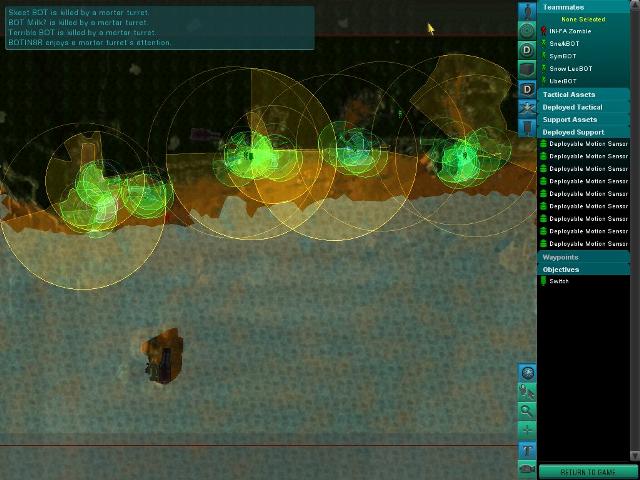Image resolution: width=640 pixels, height=480 pixels.
Task: Click the green player icon beside Snow LeaBOT
Action: coord(544,68)
